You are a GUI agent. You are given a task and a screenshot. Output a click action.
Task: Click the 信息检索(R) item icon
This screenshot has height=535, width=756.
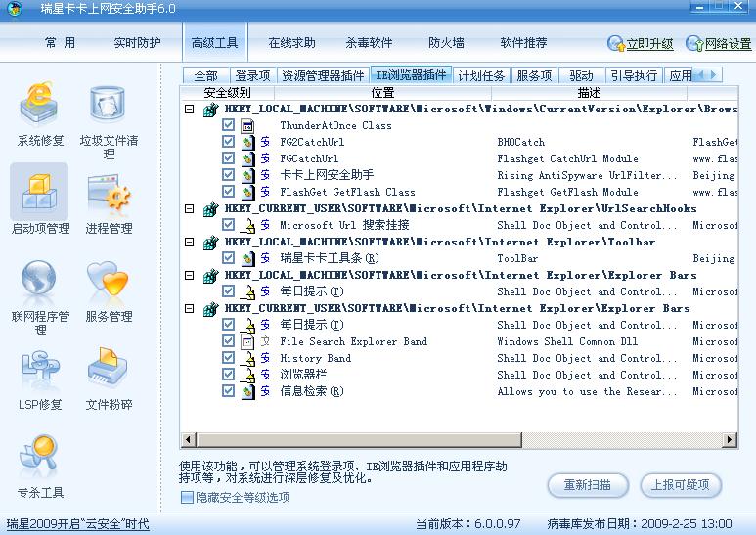click(x=247, y=391)
